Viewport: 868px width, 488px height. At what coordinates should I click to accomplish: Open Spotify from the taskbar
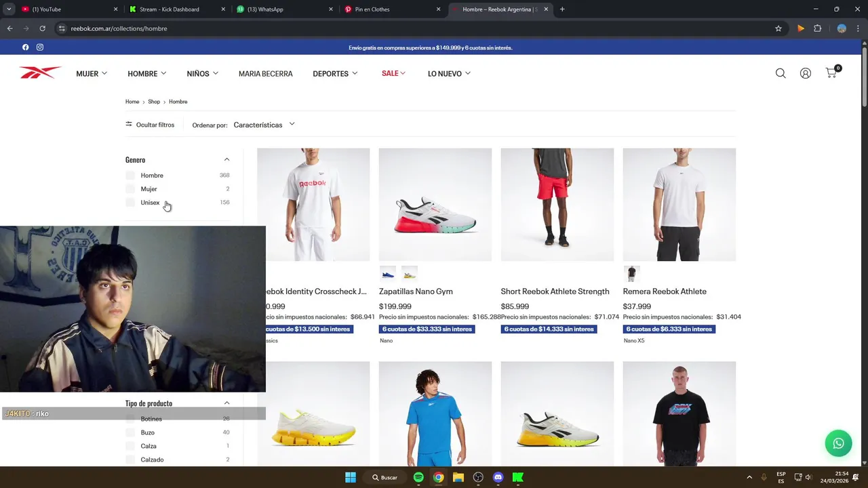click(x=418, y=477)
